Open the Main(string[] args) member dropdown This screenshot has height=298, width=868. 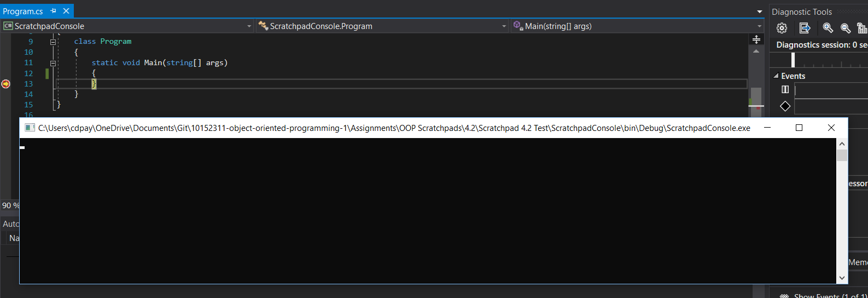(x=759, y=26)
